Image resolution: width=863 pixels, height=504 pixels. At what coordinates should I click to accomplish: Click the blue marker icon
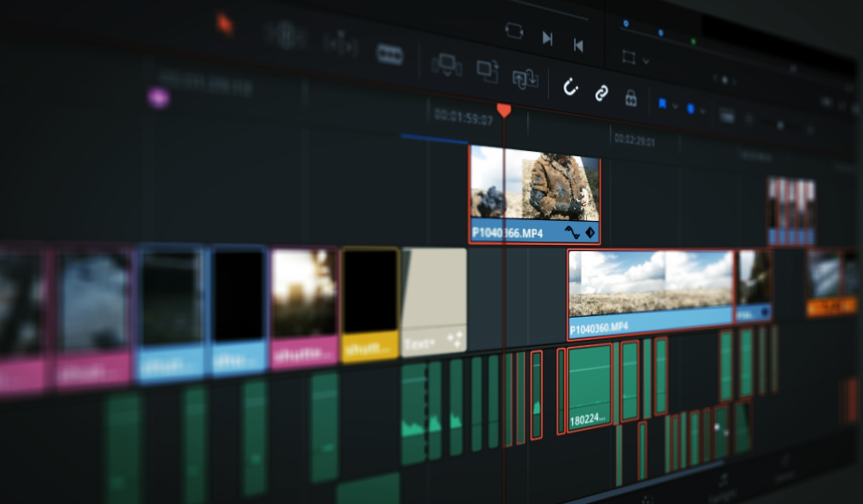click(690, 109)
